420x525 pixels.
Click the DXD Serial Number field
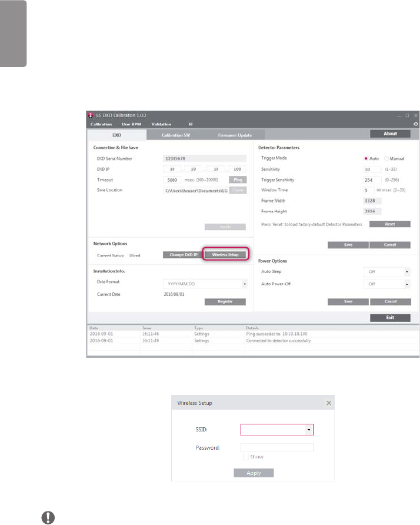click(x=205, y=159)
